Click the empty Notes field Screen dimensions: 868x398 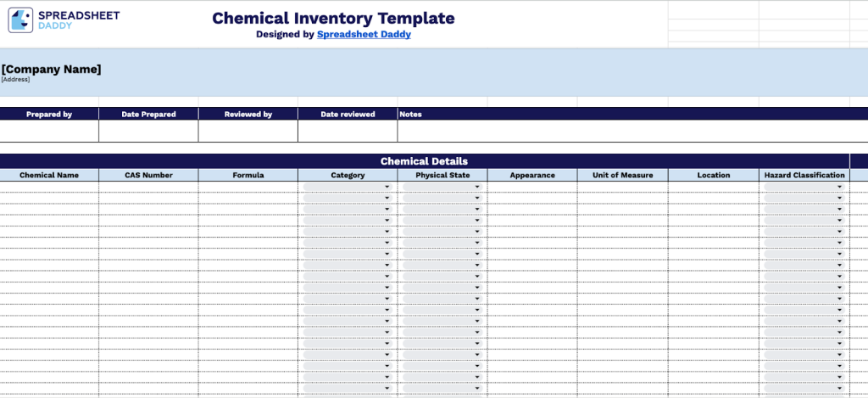[x=632, y=131]
